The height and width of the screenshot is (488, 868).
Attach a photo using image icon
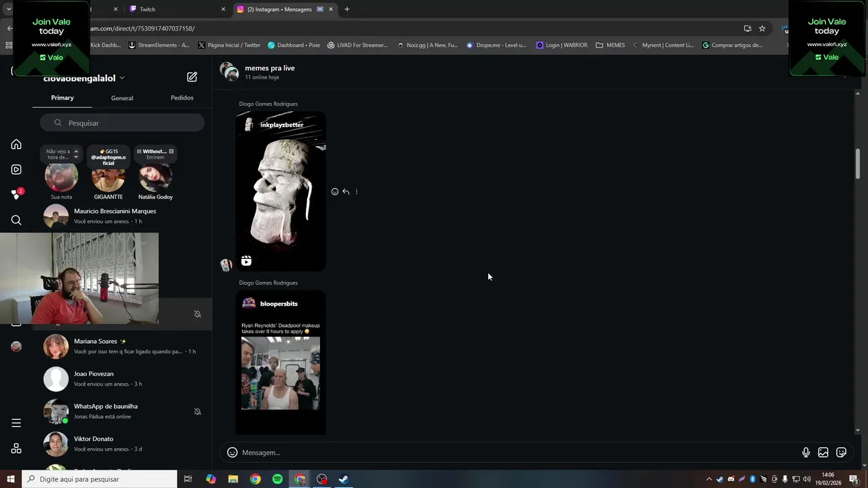(x=823, y=452)
